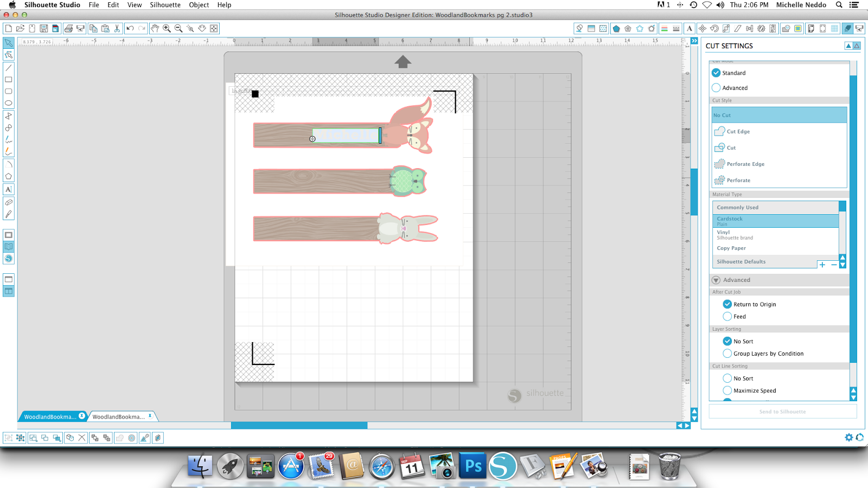Click the Send to Silhouette button
This screenshot has height=488, width=868.
(782, 411)
